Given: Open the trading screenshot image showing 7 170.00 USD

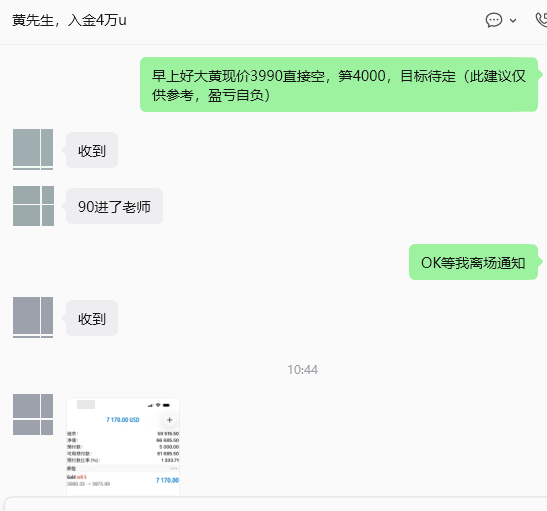Looking at the screenshot, I should pyautogui.click(x=123, y=446).
